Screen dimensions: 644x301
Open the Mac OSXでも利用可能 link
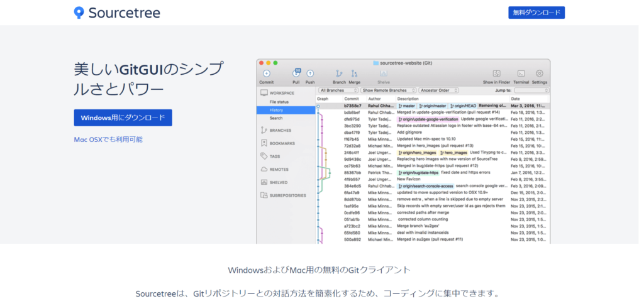108,140
